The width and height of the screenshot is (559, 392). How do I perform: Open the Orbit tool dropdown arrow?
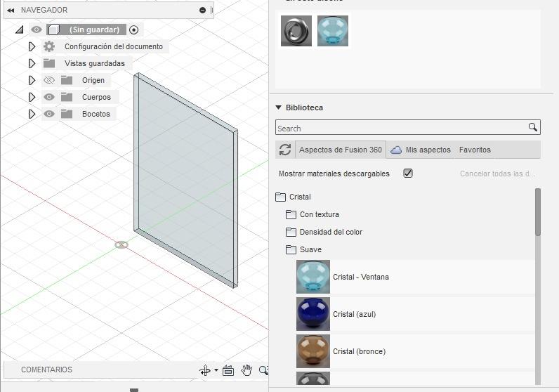(216, 370)
